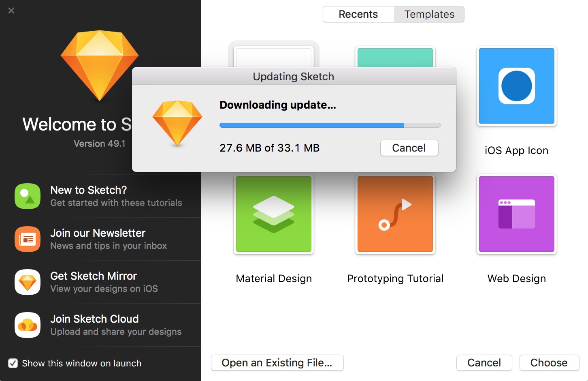
Task: Click the Web Design label
Action: click(517, 278)
